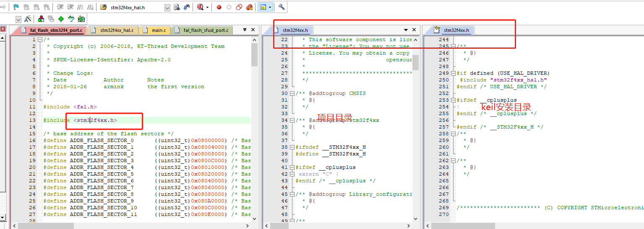
Task: Close the middle pane's stm32f4xx.h tab
Action: coord(414,30)
